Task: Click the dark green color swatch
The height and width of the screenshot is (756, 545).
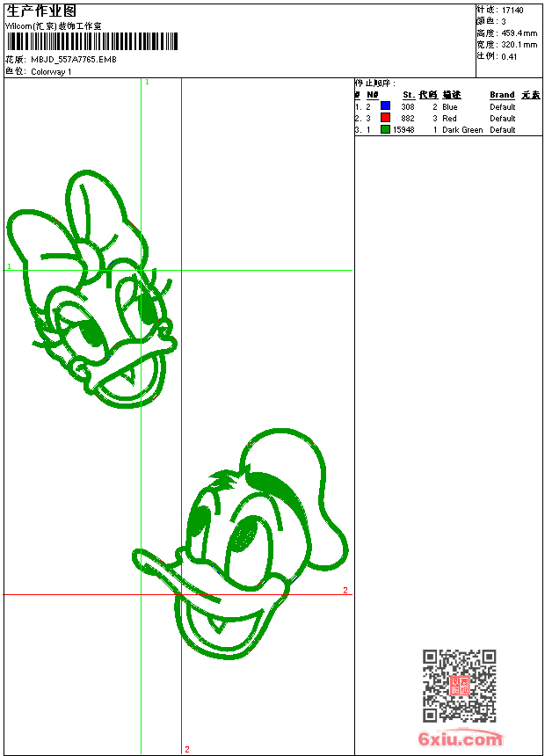Action: tap(385, 129)
